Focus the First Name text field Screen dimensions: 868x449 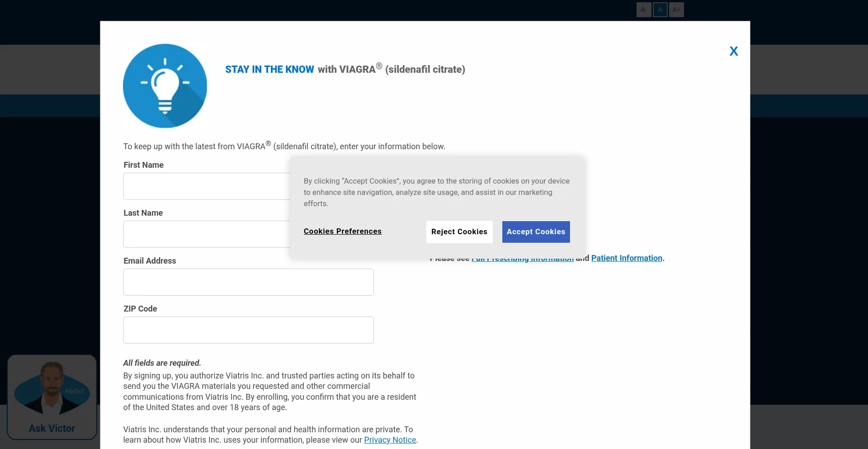coord(207,186)
